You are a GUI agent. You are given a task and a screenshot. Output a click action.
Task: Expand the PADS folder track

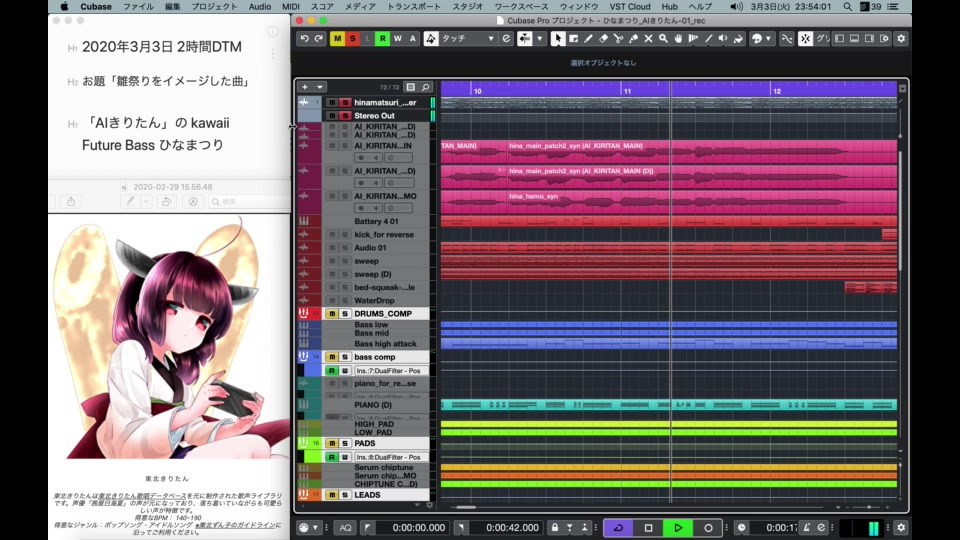pos(304,443)
